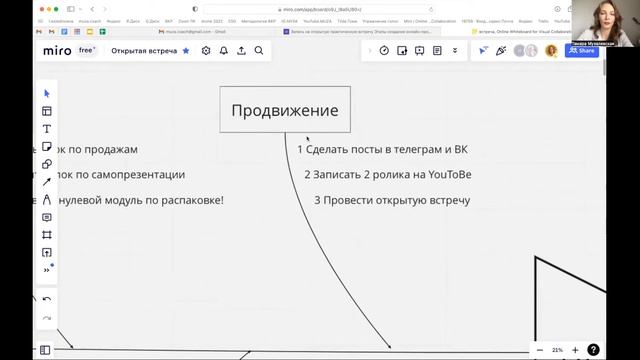
Task: Click the blue Share button
Action: click(582, 51)
